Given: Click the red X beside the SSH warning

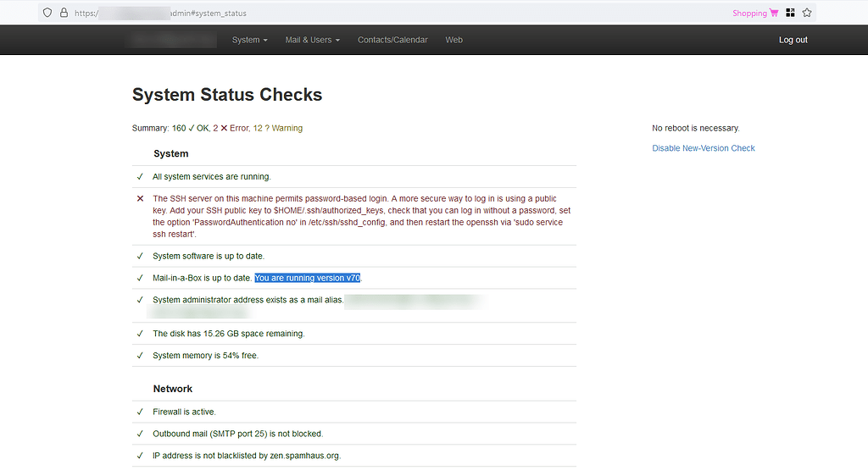Looking at the screenshot, I should point(140,199).
